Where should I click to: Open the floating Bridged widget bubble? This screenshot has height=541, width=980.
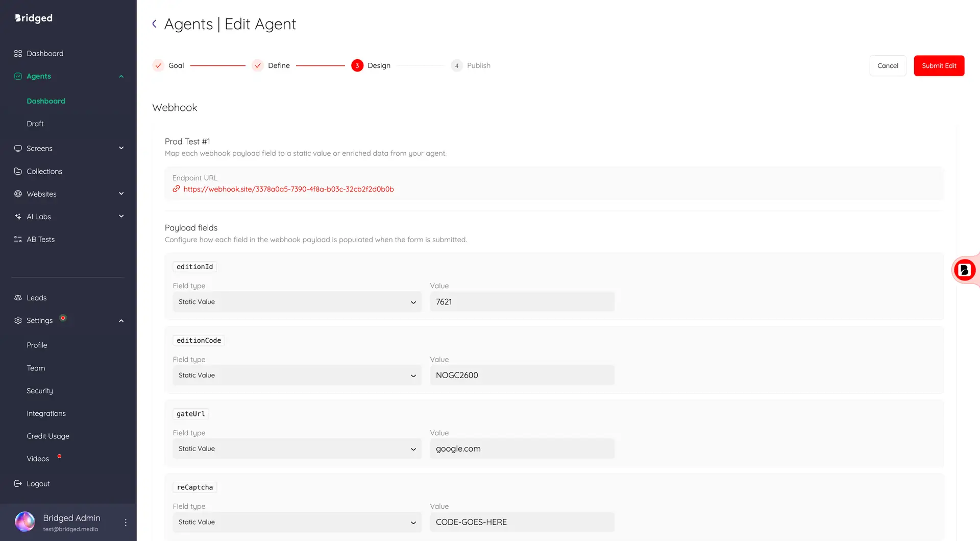click(964, 270)
